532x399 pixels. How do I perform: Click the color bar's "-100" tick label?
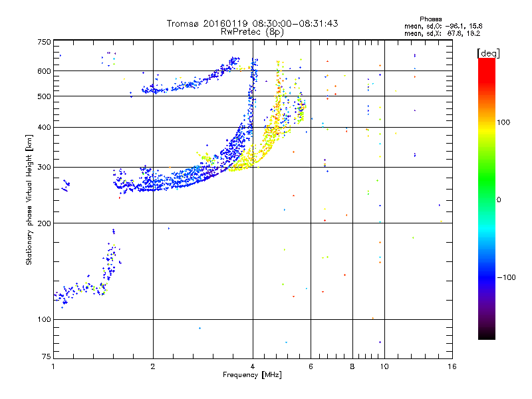pos(507,277)
